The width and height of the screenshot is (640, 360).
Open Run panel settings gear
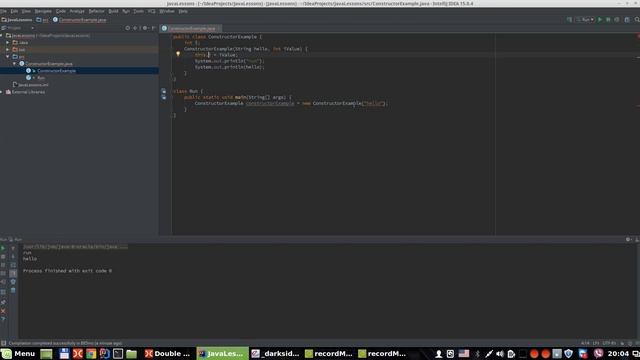tap(628, 239)
